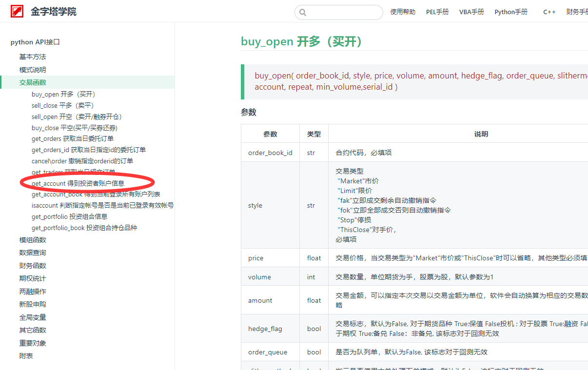
Task: Expand the 数据查询 sidebar section
Action: coord(33,253)
